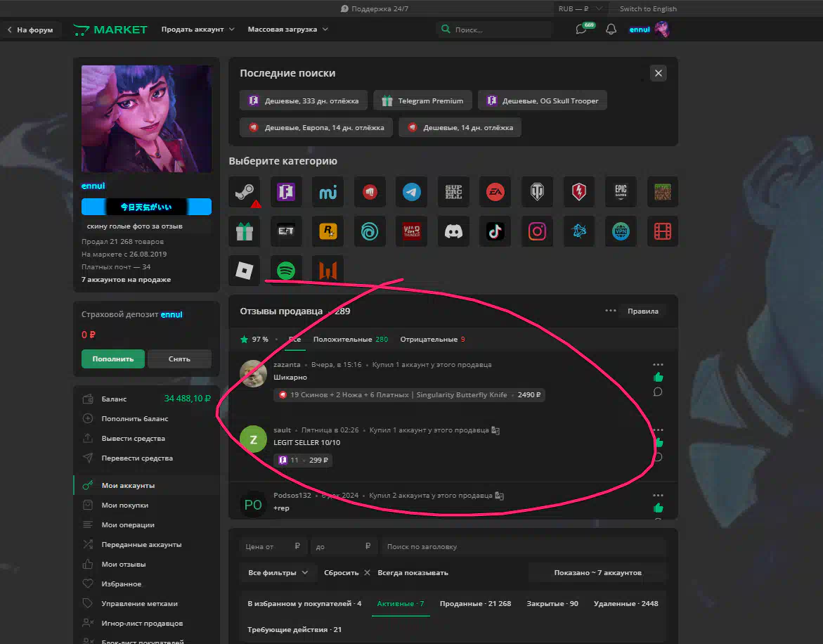Viewport: 823px width, 644px height.
Task: Focus the Поиск по заголовку field
Action: [524, 546]
